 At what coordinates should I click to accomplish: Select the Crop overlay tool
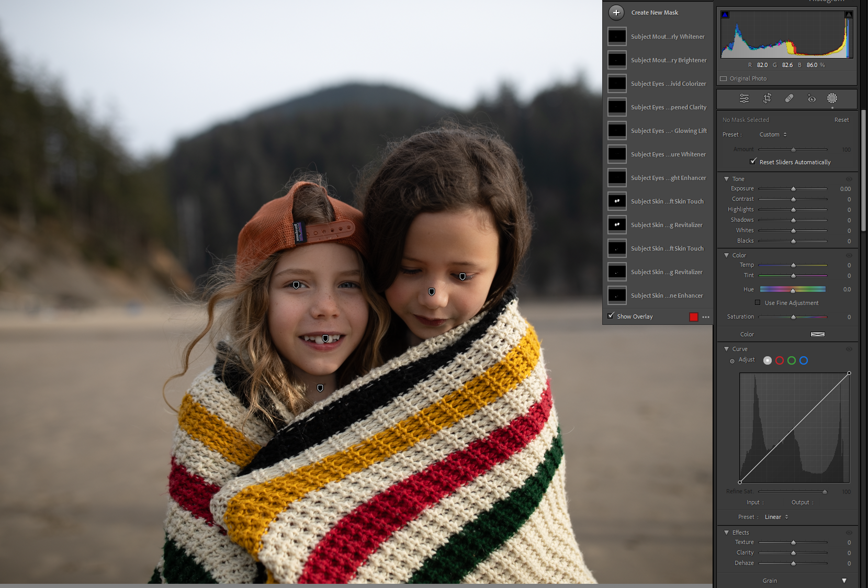[767, 98]
